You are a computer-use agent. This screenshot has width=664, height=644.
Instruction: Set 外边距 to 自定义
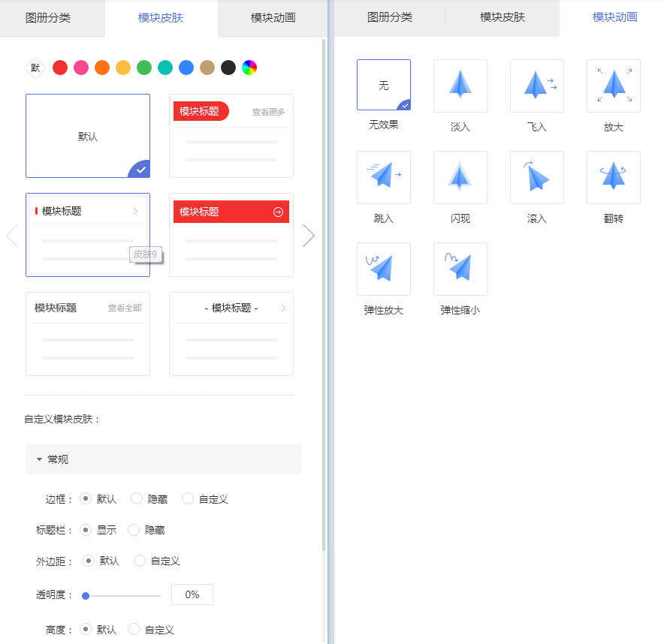139,561
